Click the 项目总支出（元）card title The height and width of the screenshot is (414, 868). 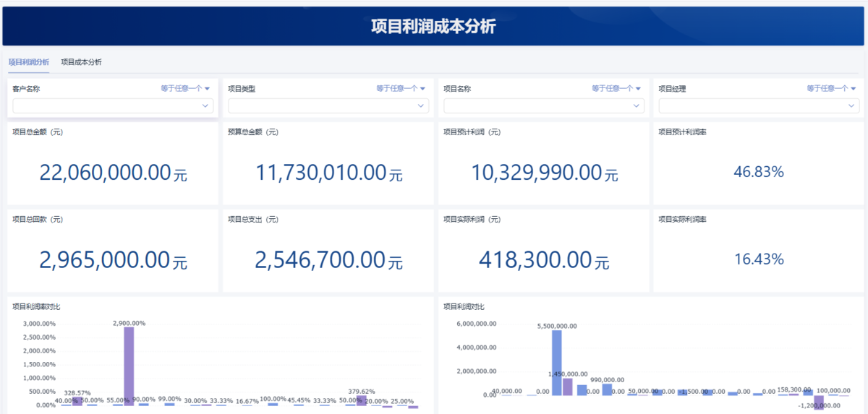tap(253, 219)
